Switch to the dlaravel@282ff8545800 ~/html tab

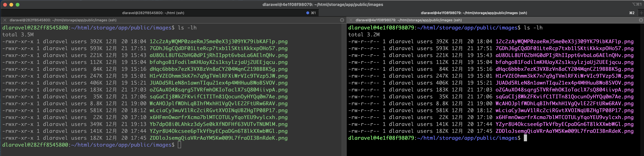[153, 13]
